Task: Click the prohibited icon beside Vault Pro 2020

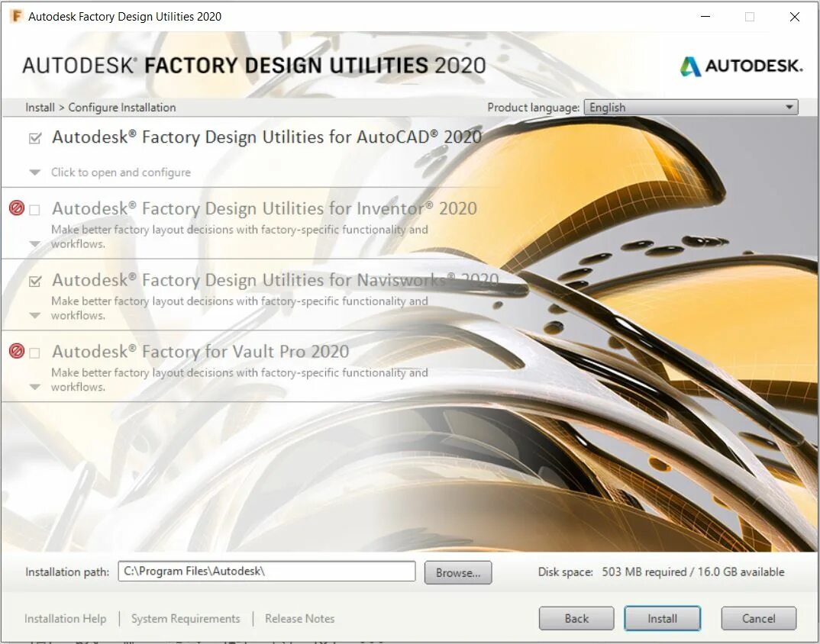Action: (x=17, y=351)
